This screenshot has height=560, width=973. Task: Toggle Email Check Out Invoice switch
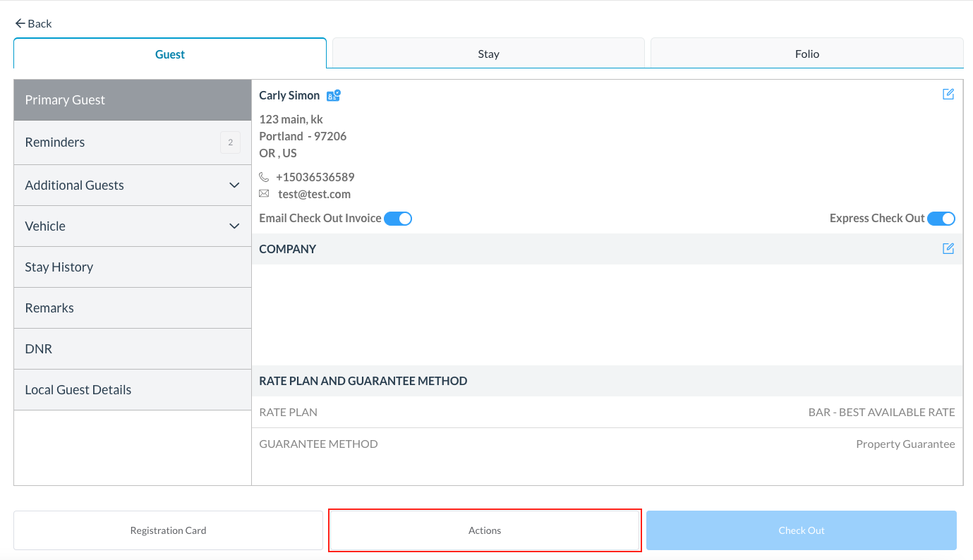tap(398, 219)
